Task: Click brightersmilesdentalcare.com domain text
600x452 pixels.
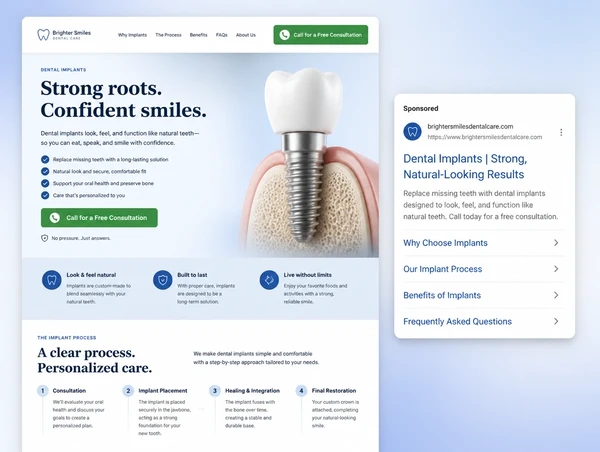Action: tap(470, 126)
